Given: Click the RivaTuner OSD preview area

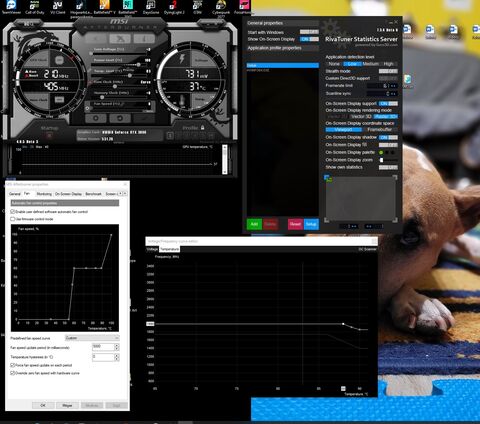Looking at the screenshot, I should click(361, 199).
